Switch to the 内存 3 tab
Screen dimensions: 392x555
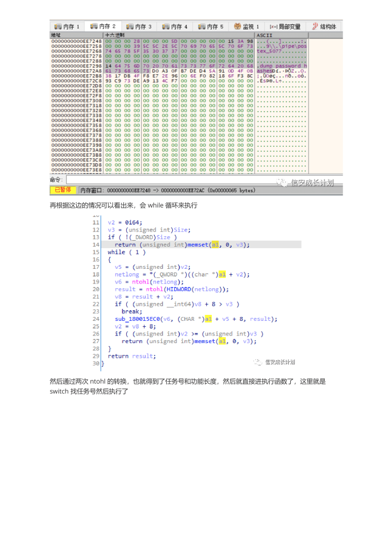[x=139, y=27]
